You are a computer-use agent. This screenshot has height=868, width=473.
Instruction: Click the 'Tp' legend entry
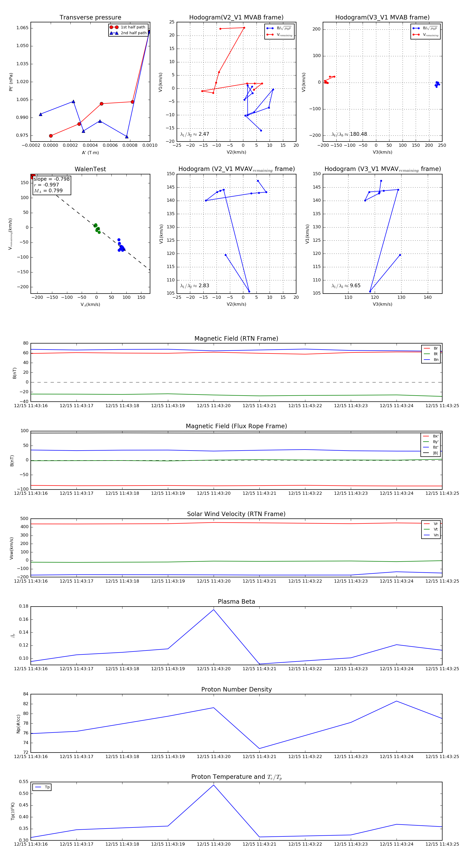[42, 787]
